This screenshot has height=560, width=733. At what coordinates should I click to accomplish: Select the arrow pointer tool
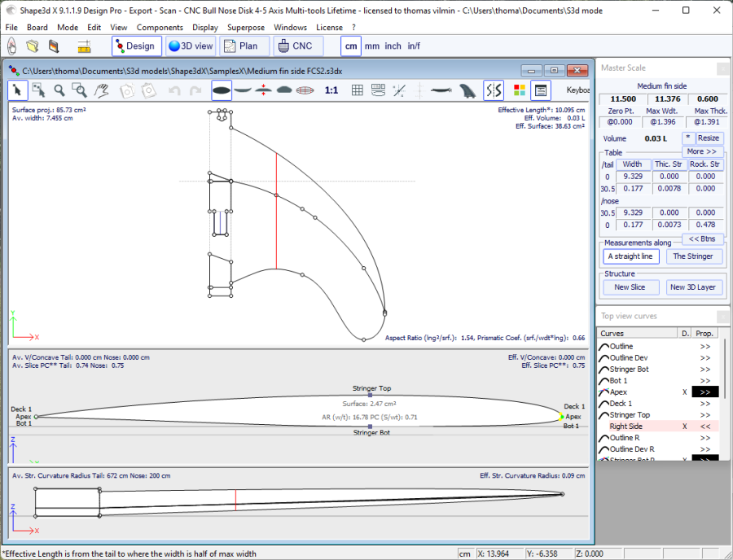(18, 90)
